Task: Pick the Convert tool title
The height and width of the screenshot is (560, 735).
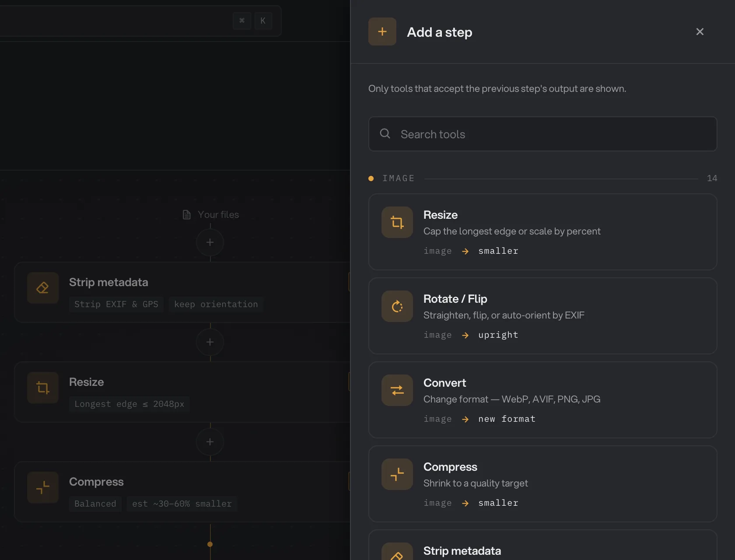Action: tap(444, 383)
